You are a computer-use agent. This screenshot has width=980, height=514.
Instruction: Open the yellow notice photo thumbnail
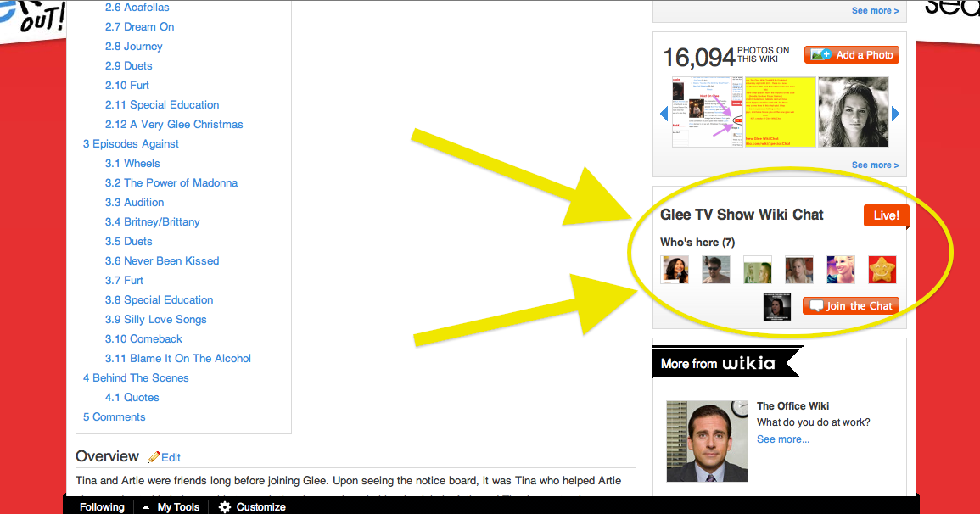[780, 112]
